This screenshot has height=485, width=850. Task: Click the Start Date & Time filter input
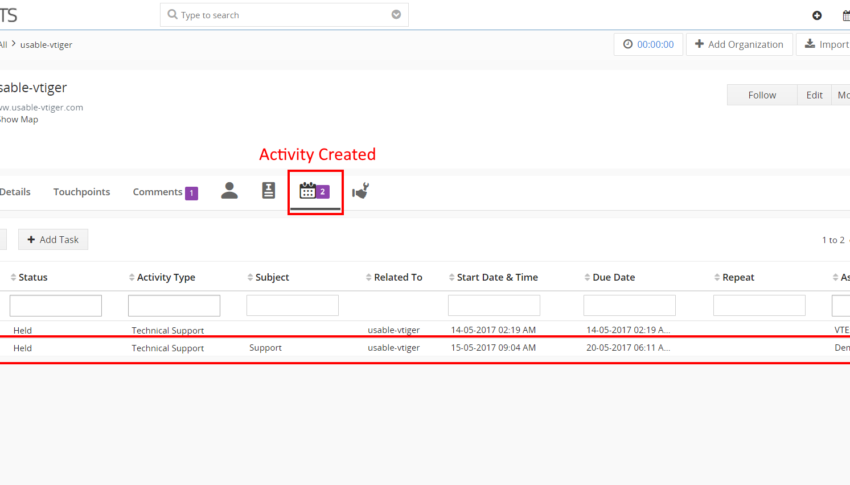[494, 306]
